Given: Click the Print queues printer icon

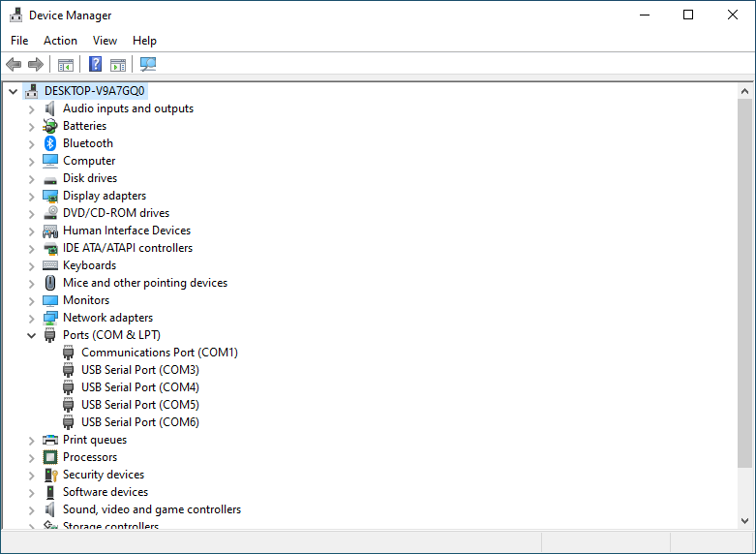Looking at the screenshot, I should pos(50,440).
